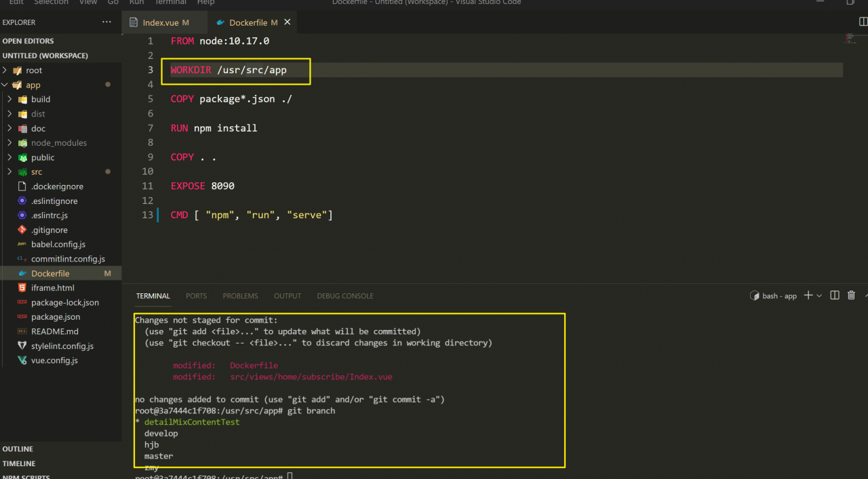Open .eslintrc.js via its ESLint icon
The image size is (868, 479).
tap(22, 215)
